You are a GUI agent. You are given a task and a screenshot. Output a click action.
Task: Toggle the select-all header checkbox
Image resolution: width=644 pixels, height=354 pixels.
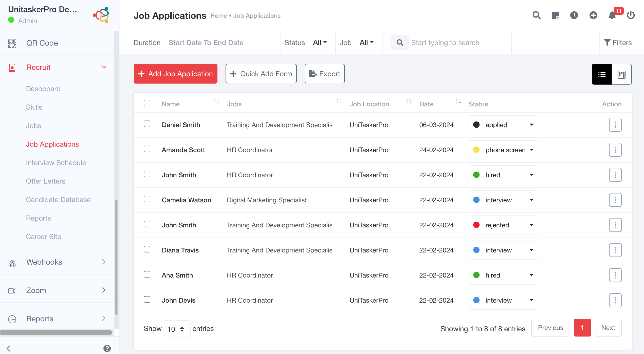[147, 103]
